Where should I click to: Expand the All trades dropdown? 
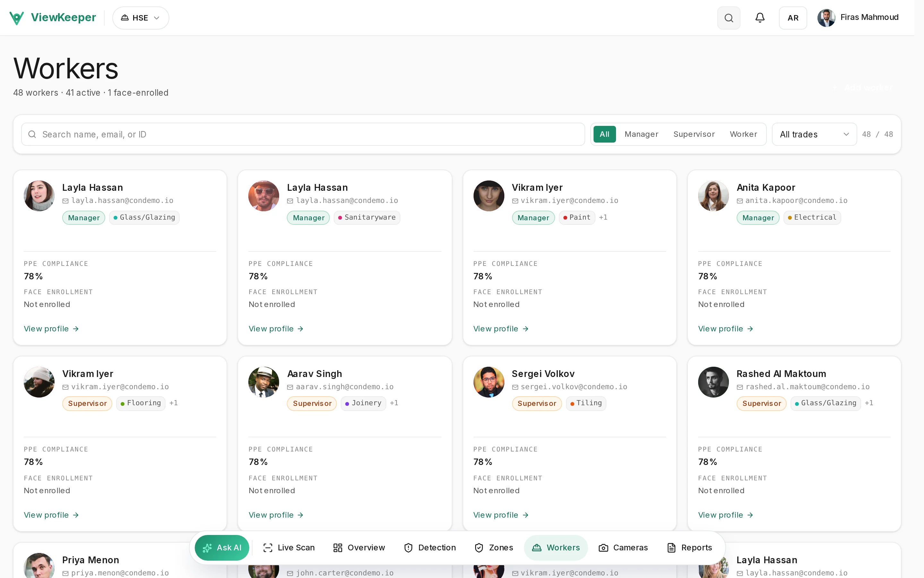tap(814, 134)
